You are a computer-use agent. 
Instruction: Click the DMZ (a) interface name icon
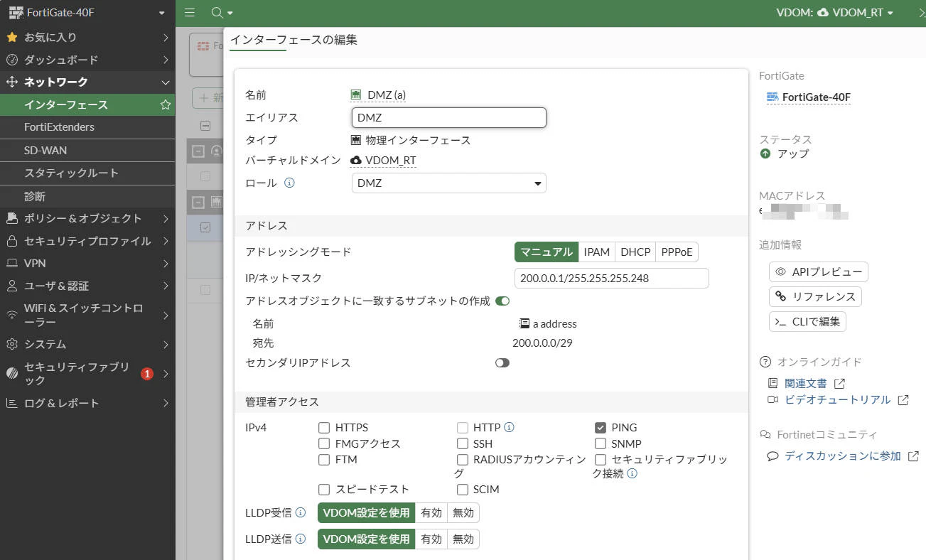(x=357, y=95)
